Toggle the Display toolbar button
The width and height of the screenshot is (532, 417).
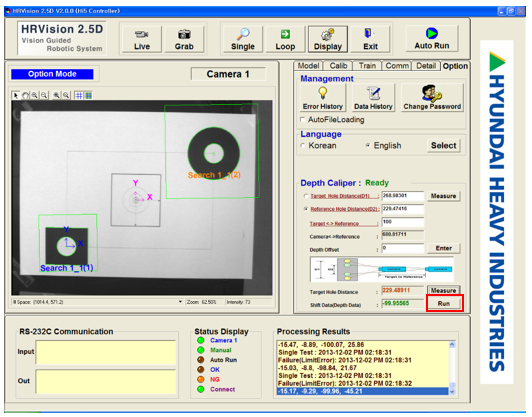click(327, 39)
